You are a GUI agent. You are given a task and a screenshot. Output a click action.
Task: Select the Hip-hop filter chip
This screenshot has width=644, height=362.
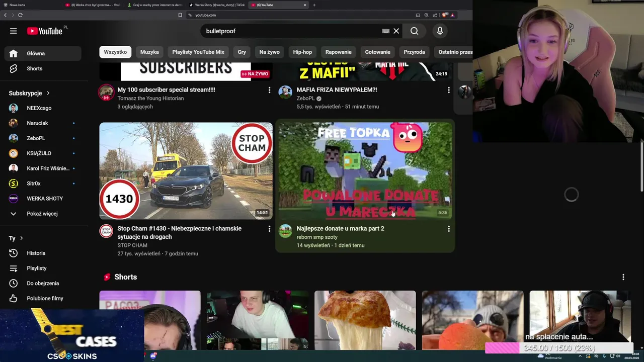coord(302,52)
